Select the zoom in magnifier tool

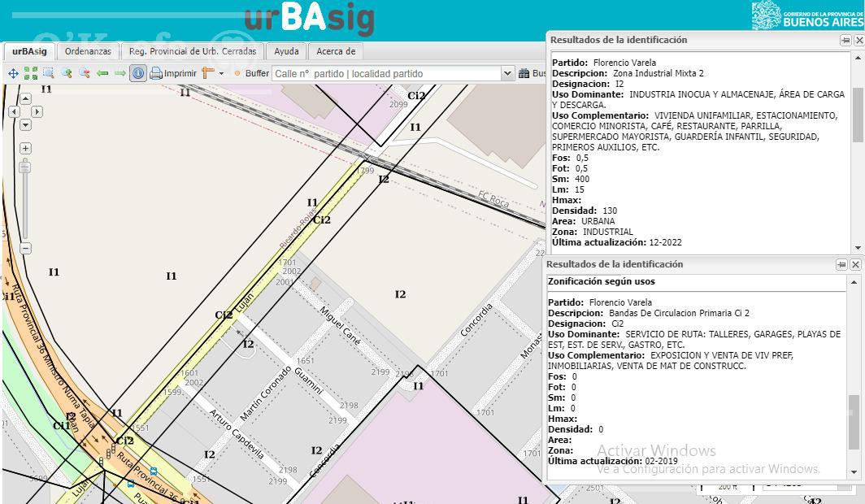point(67,73)
